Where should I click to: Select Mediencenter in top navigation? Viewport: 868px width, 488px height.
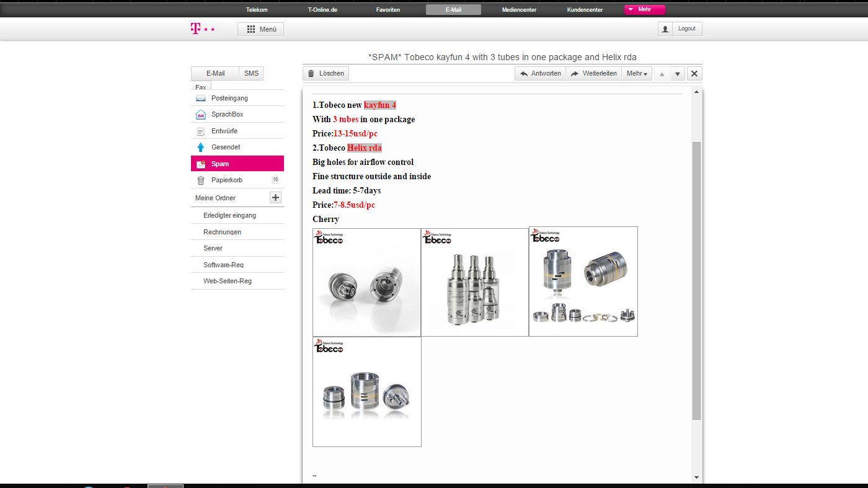pos(519,10)
